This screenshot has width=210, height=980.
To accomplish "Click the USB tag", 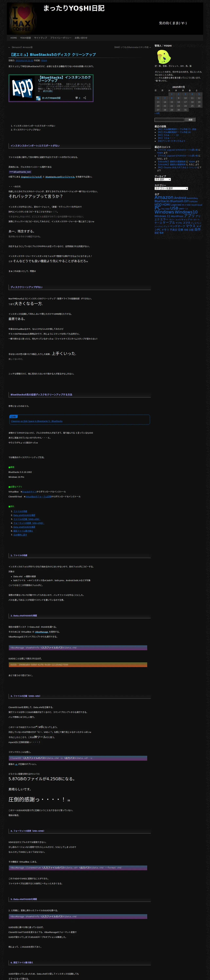I will pyautogui.click(x=174, y=208).
